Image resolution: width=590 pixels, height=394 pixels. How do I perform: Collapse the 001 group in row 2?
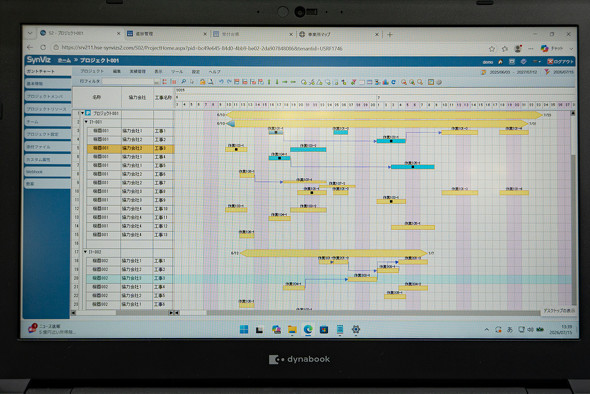(x=86, y=122)
